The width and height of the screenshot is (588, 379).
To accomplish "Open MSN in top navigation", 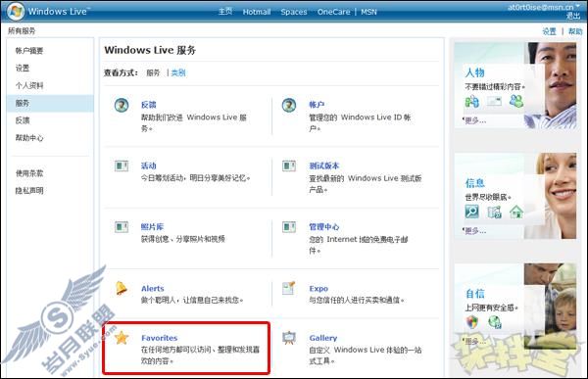I will 368,12.
